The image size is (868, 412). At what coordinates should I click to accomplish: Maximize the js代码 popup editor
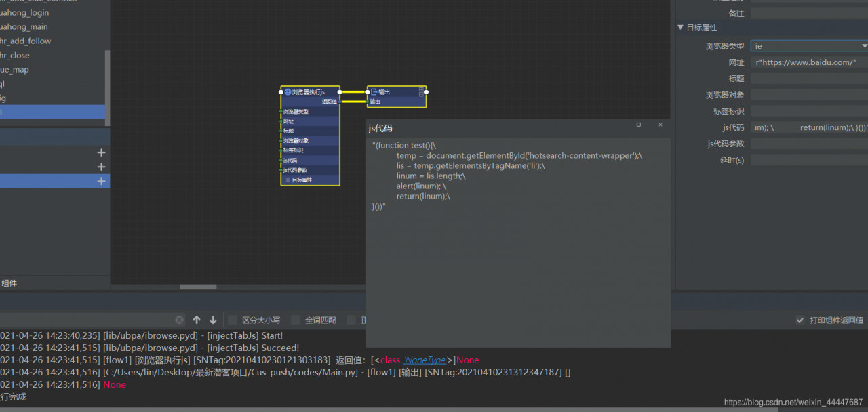click(638, 125)
